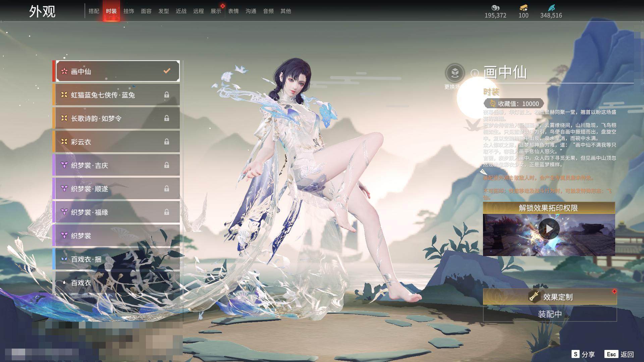Click the blue feather currency icon
The image size is (644, 362).
(x=551, y=8)
